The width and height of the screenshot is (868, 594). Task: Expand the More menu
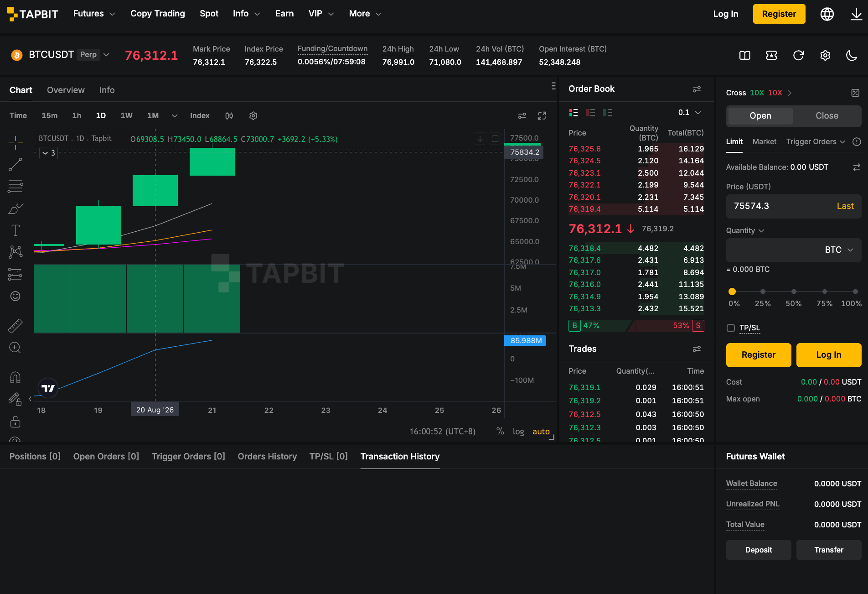[x=365, y=14]
